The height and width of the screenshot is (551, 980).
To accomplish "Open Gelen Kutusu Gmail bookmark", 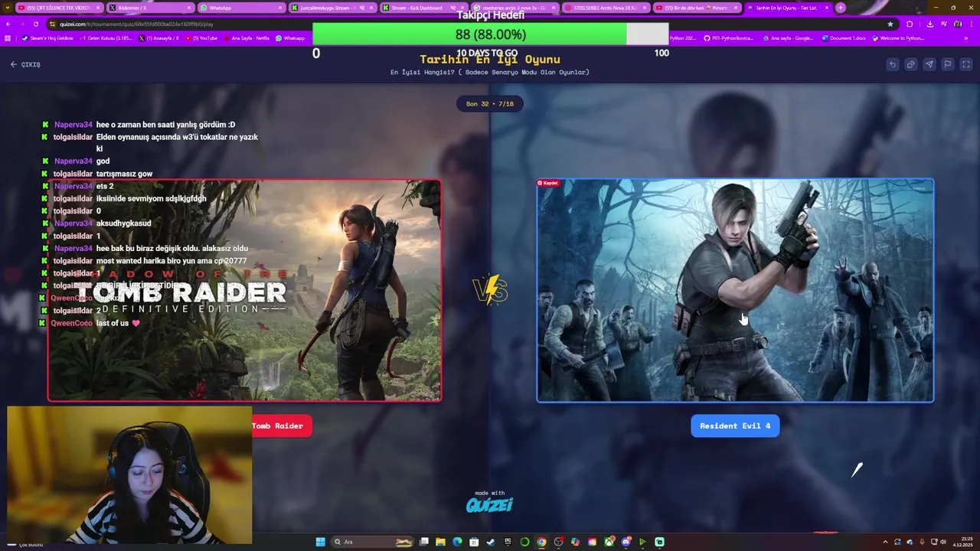I will click(106, 37).
